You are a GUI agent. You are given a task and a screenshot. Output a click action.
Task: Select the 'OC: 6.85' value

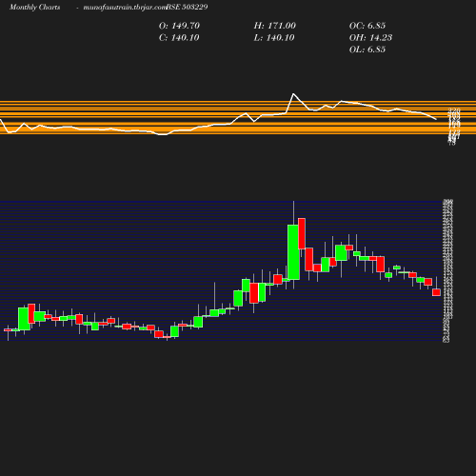tap(367, 26)
